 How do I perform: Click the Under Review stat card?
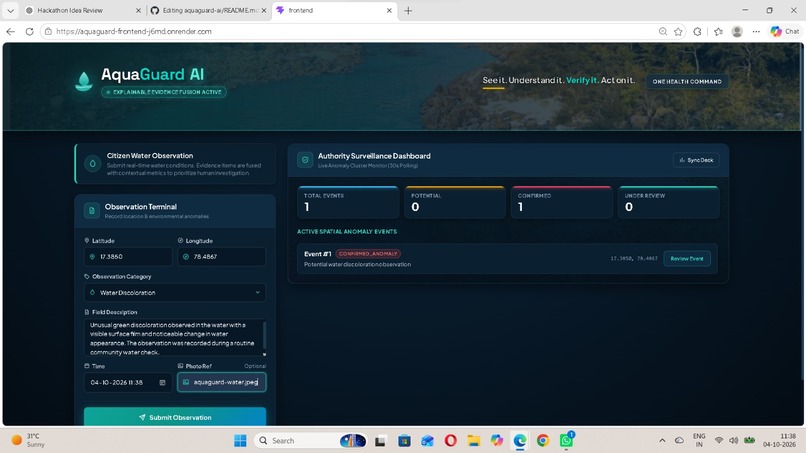click(668, 202)
